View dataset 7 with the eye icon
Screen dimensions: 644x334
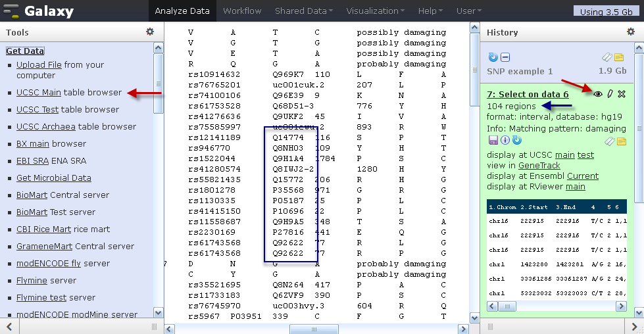coord(598,94)
